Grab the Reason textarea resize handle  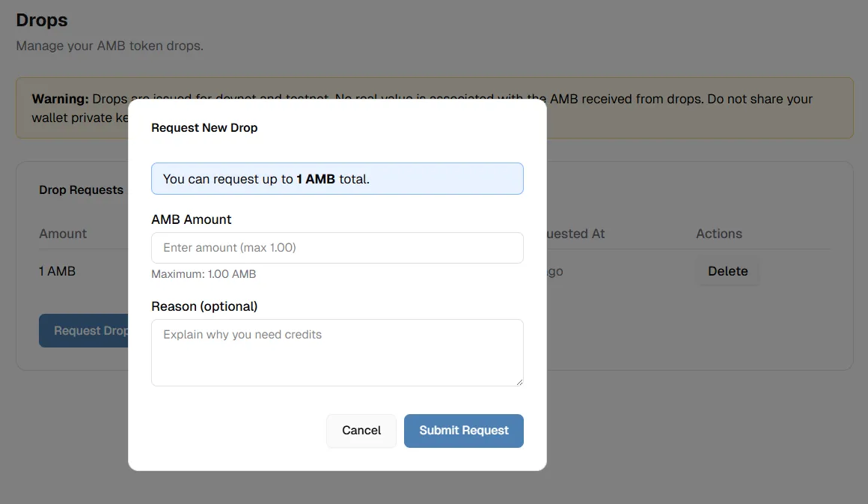[x=519, y=382]
